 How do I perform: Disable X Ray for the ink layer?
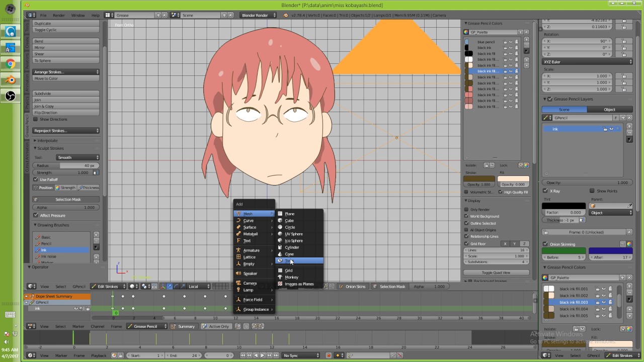coord(545,191)
